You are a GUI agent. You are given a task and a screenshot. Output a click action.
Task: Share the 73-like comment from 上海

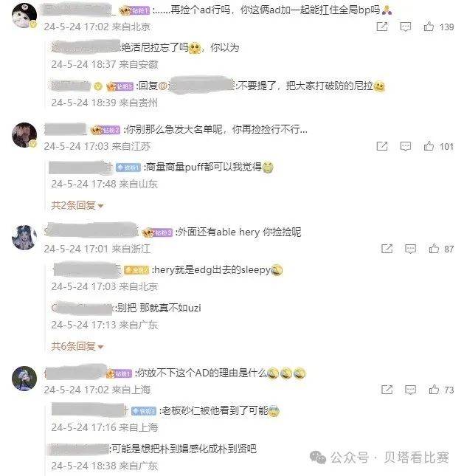point(387,390)
